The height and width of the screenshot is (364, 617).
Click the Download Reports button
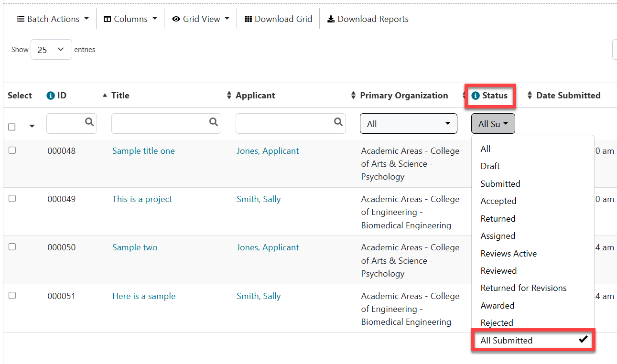point(368,19)
